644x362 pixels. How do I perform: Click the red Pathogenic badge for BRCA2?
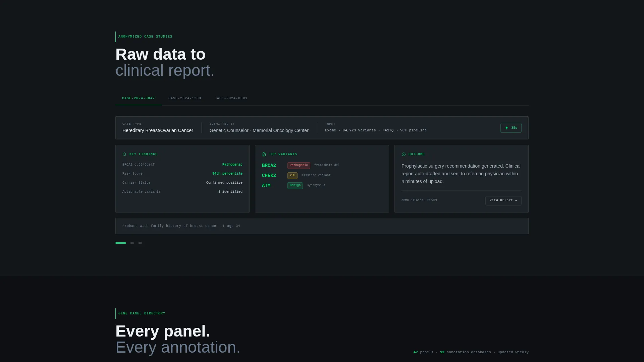pyautogui.click(x=299, y=165)
